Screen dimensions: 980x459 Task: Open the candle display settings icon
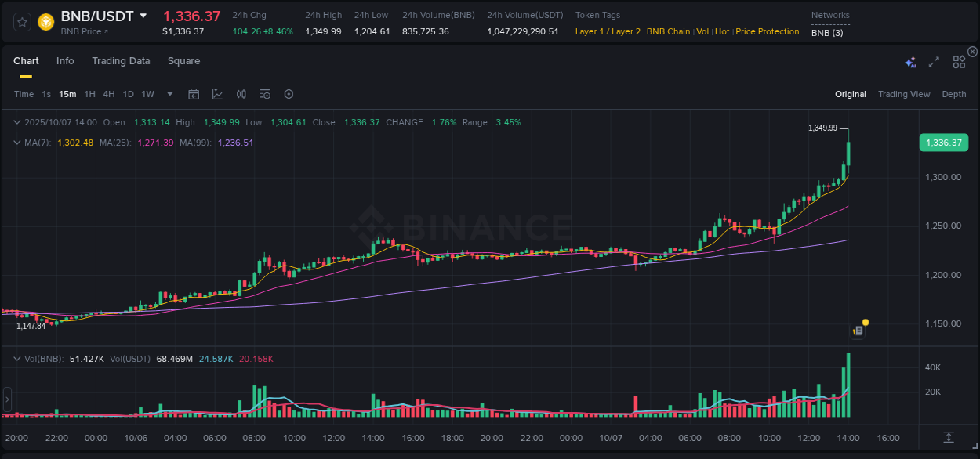point(241,94)
